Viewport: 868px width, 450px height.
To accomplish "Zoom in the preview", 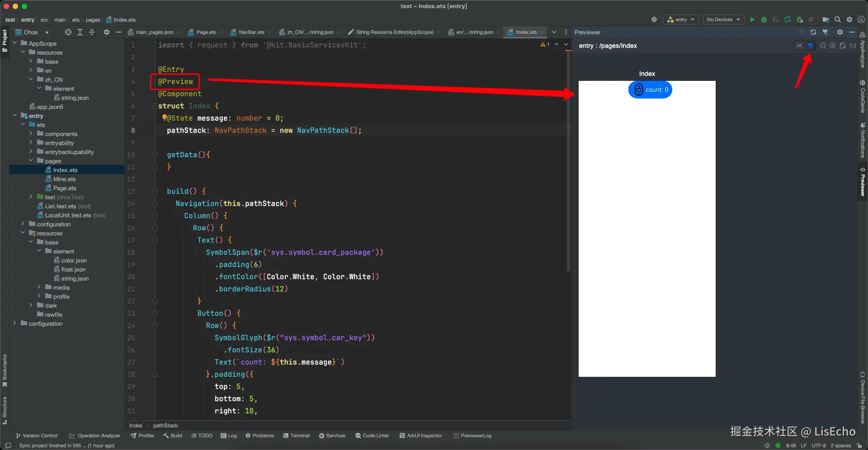I will tap(833, 46).
